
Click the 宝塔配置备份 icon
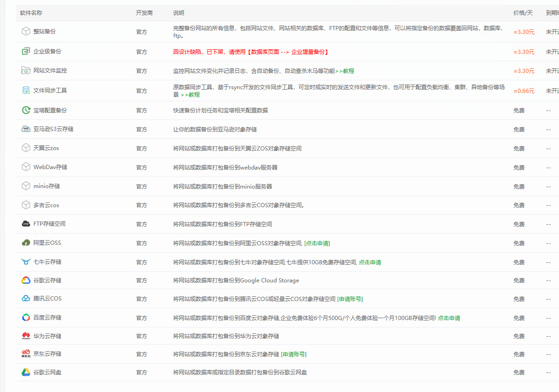click(26, 110)
